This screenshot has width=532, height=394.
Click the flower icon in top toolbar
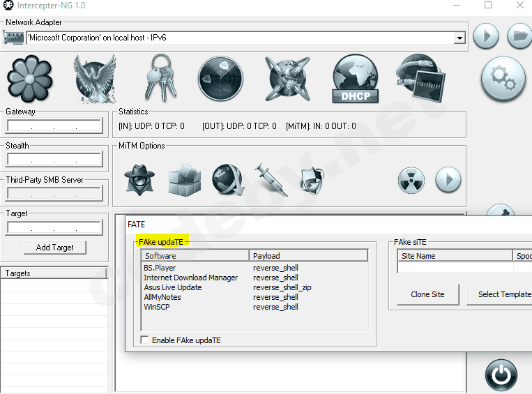29,78
